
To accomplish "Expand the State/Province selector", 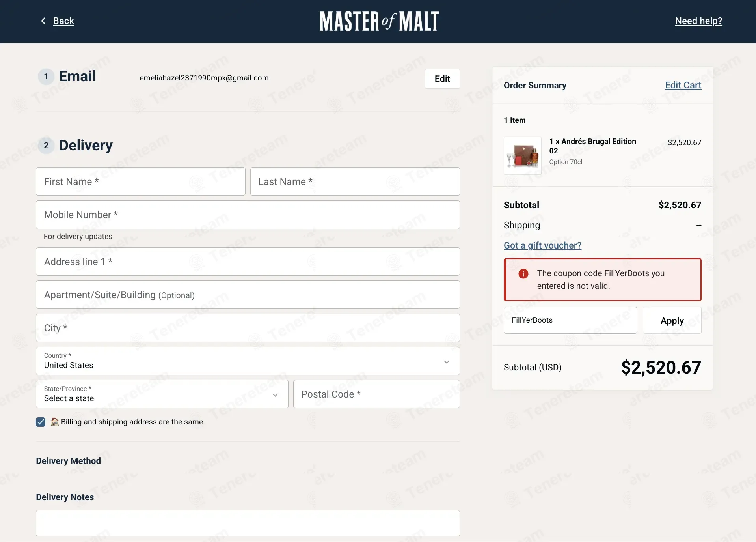I will click(x=162, y=394).
